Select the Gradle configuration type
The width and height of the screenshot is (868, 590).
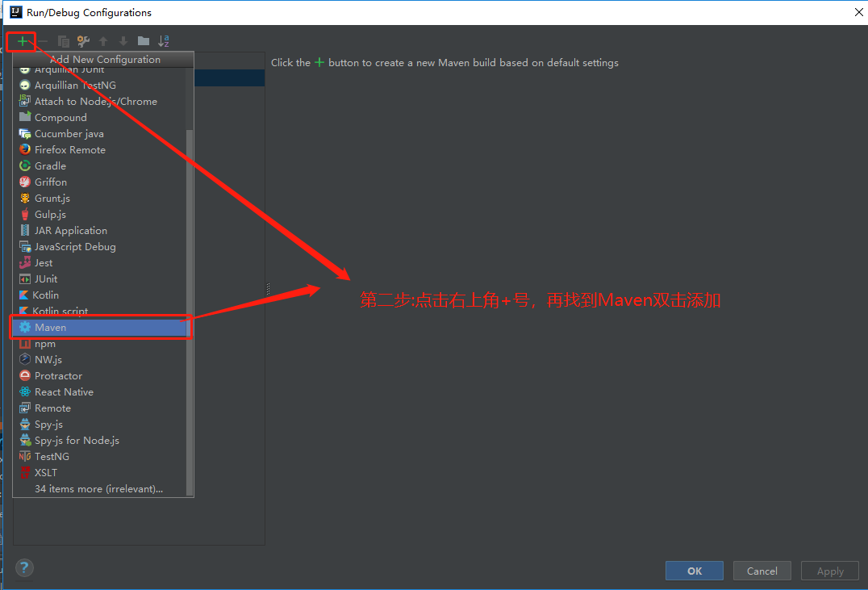[50, 165]
